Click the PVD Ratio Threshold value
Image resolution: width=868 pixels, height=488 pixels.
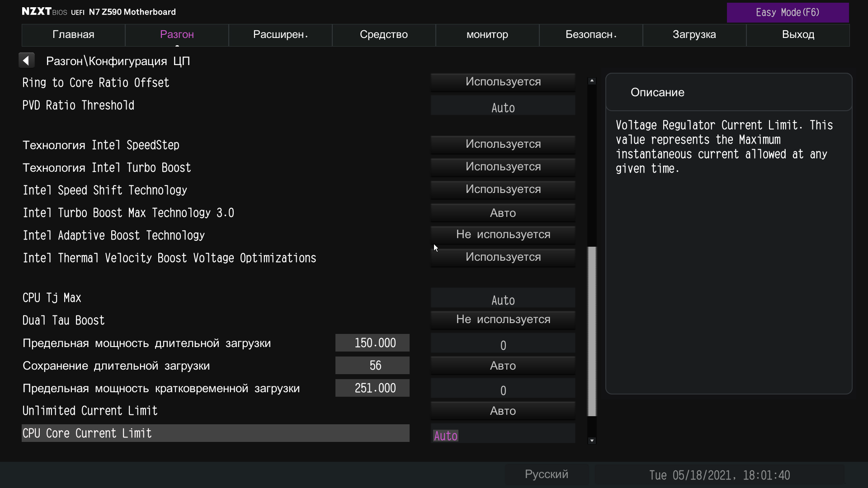pos(503,107)
